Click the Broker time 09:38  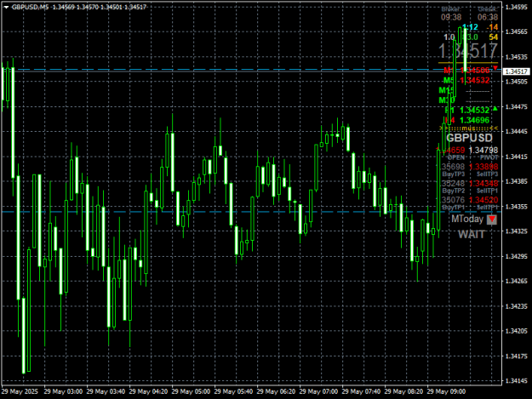451,17
